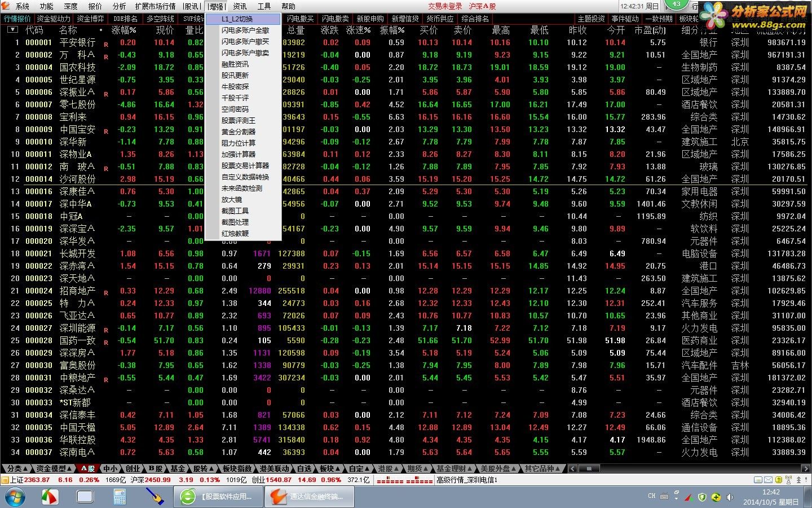812x508 pixels.
Task: Click the status bar window panel icon
Action: 757,480
